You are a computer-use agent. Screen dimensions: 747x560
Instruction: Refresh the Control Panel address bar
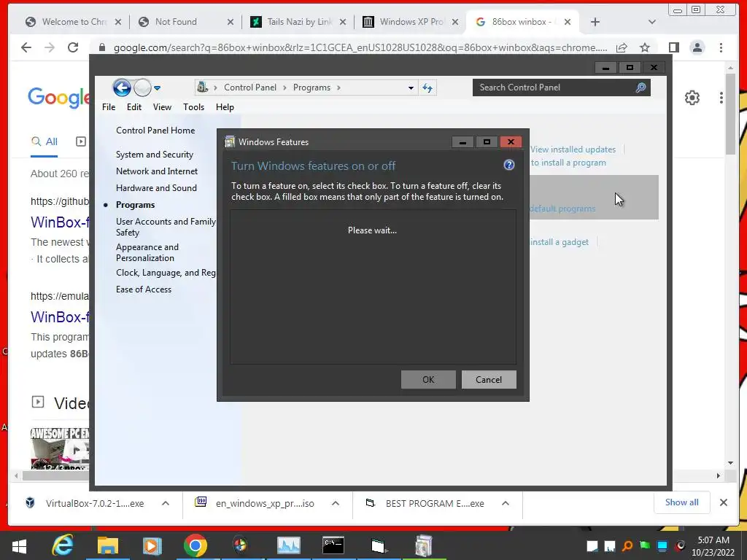coord(427,88)
